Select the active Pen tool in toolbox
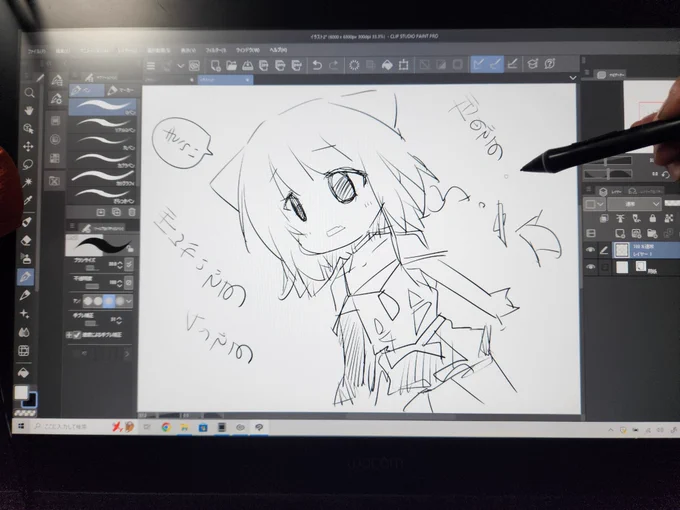The image size is (680, 510). (25, 277)
